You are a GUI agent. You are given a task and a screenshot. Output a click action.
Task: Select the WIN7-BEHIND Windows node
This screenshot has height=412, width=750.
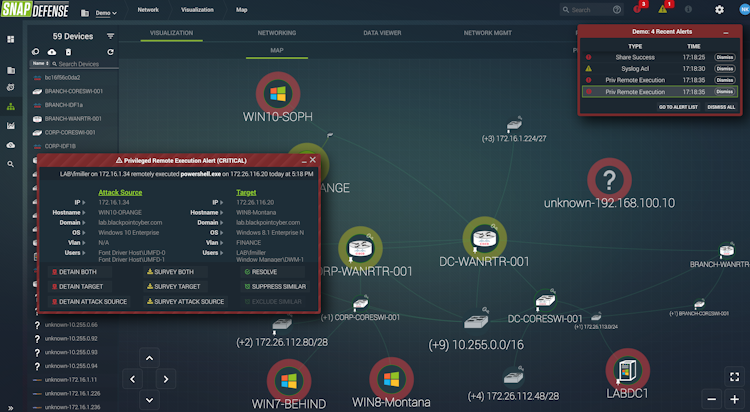click(289, 381)
